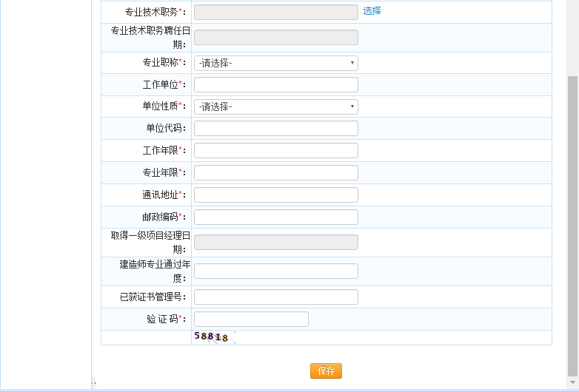
Task: Focus the 专业年限 text box
Action: coord(275,172)
